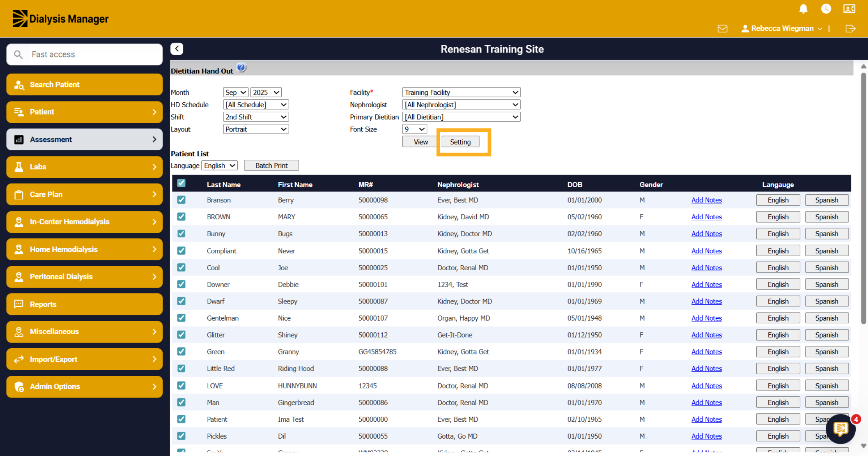
Task: Uncheck the Branson patient row checkbox
Action: click(181, 200)
